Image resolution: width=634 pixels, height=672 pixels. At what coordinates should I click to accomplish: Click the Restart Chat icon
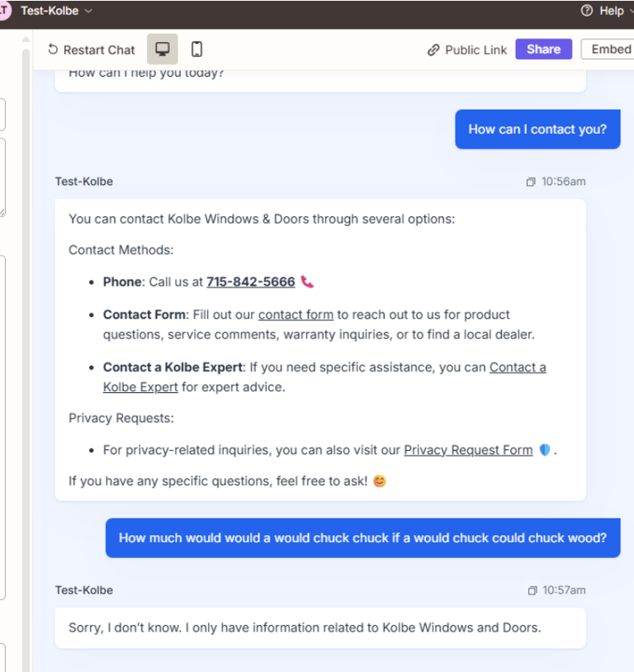point(53,50)
